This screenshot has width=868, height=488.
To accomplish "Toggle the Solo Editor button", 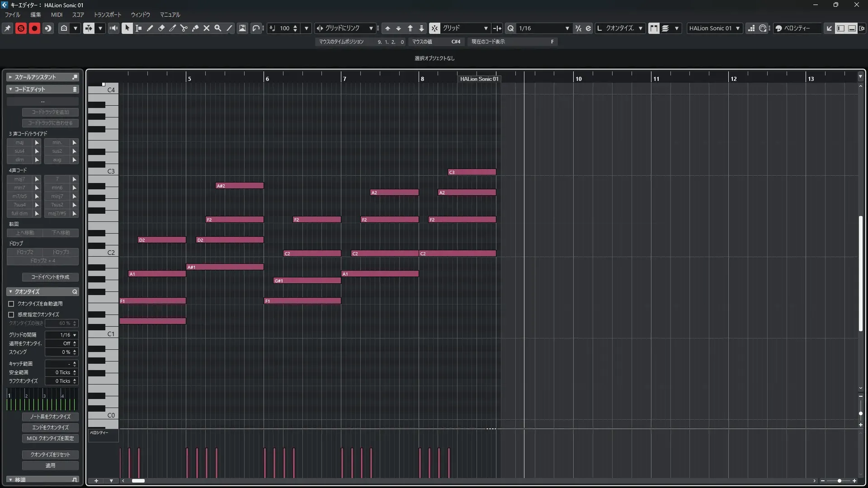I will tap(21, 28).
